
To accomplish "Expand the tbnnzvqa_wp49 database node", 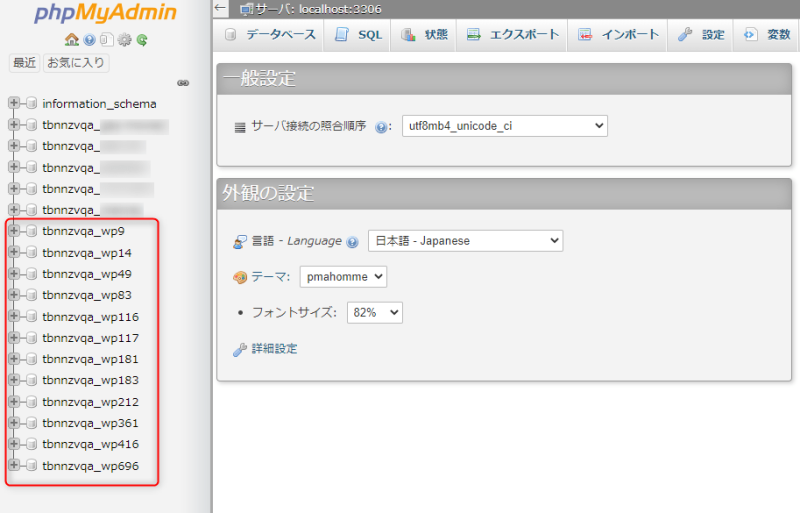I will (14, 274).
